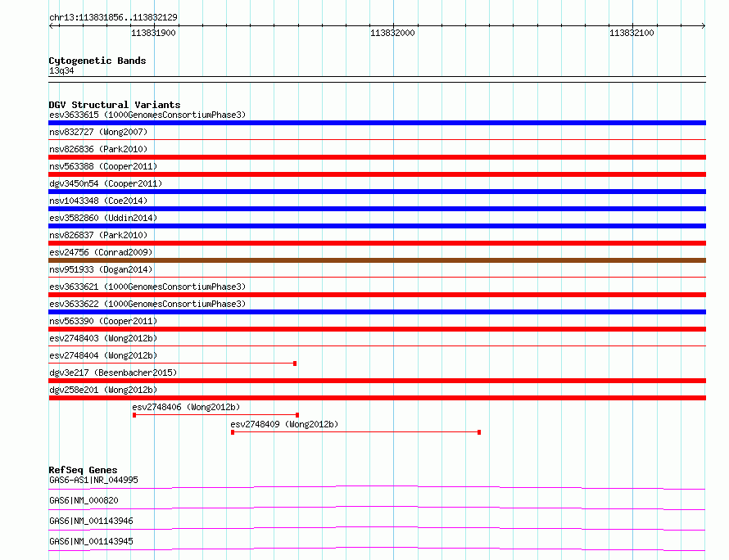Select variant label esv3582860 (Uddin2014)

(103, 218)
